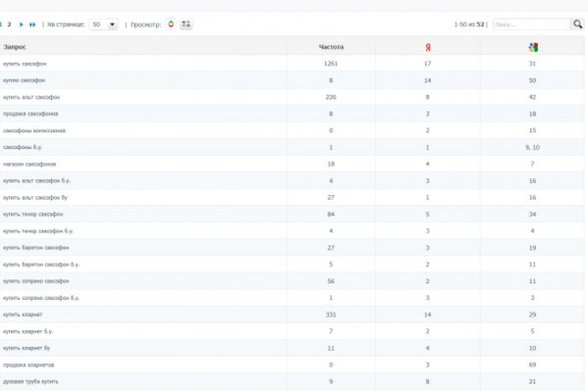588x392 pixels.
Task: Select the query 'купить кларнет бу'
Action: [x=26, y=348]
